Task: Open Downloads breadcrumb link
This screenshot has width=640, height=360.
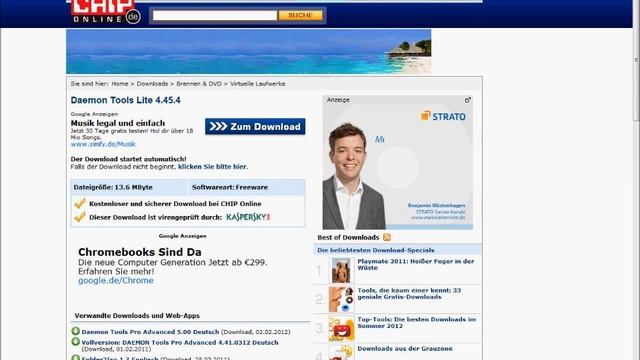Action: tap(152, 84)
